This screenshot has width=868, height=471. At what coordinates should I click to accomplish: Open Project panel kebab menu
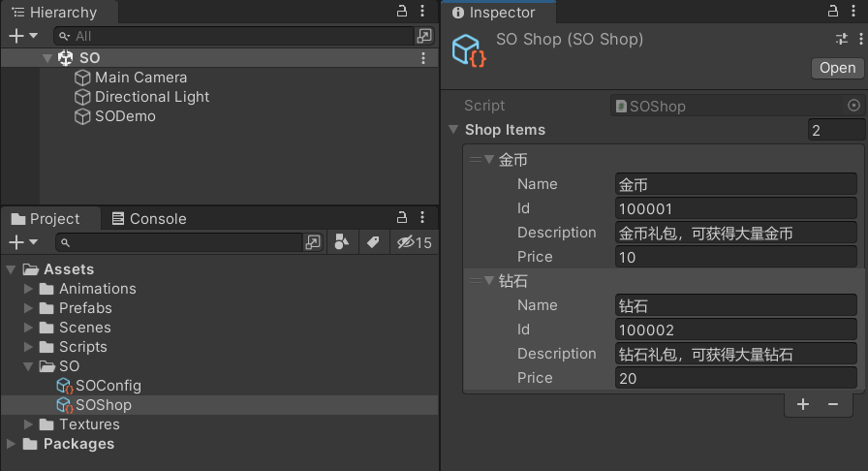click(x=422, y=218)
